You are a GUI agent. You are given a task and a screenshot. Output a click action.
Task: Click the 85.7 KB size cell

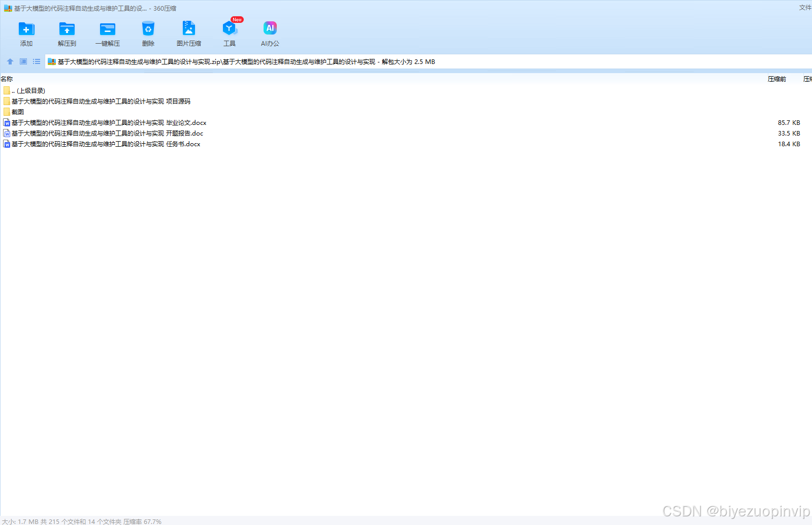point(789,122)
